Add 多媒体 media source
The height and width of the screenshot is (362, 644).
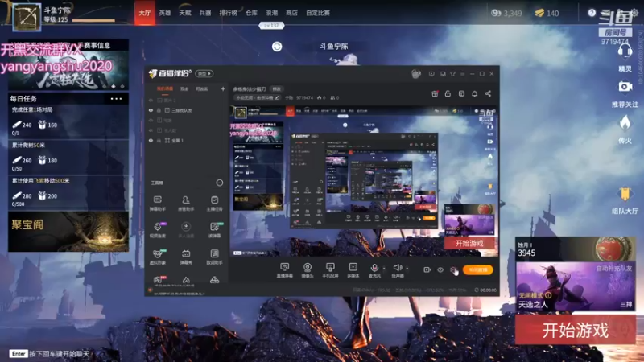pos(353,270)
